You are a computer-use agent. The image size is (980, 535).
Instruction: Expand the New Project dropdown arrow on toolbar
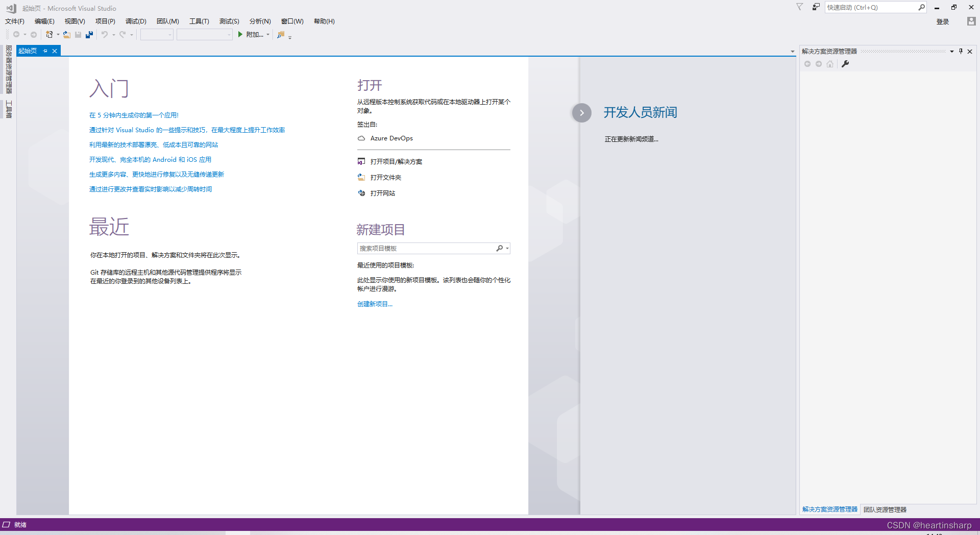[58, 35]
